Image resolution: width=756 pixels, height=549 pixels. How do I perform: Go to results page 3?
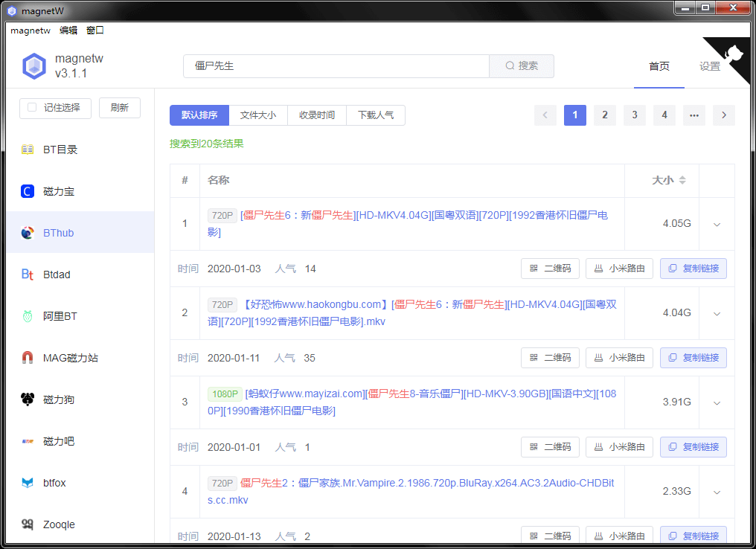pyautogui.click(x=635, y=115)
